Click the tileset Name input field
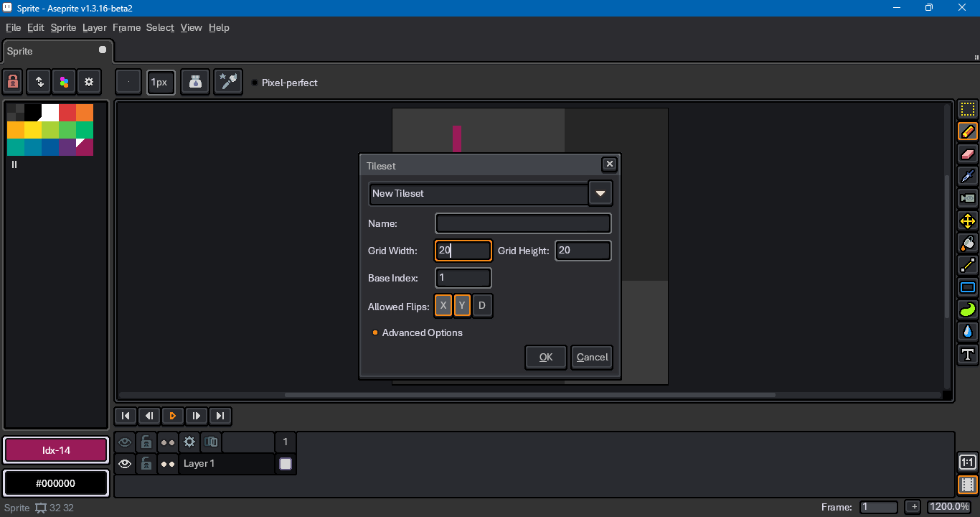The height and width of the screenshot is (517, 980). click(x=523, y=223)
